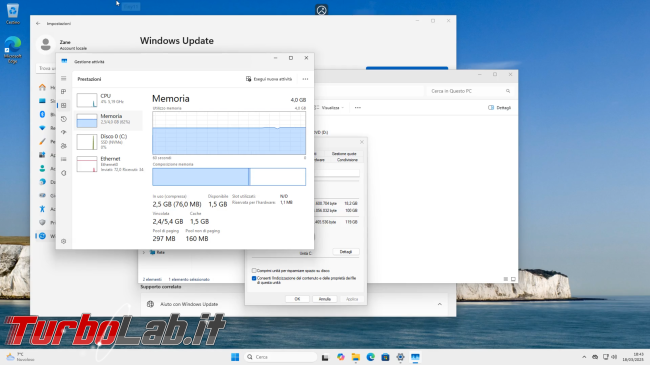650x365 pixels.
Task: Open Task Manager more options ellipsis
Action: 306,79
